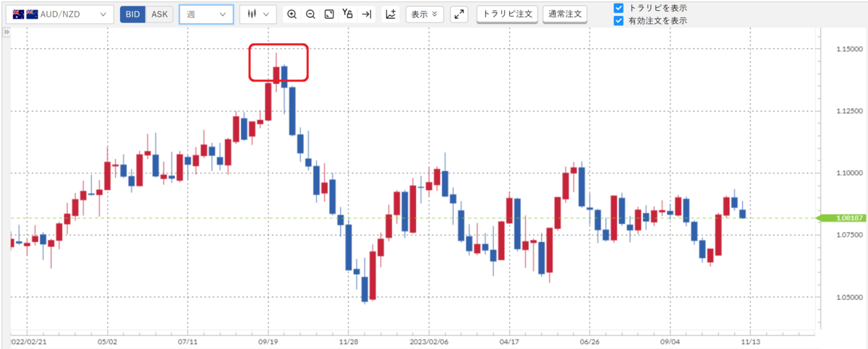Expand the side panel using the » arrow
Screen dimensions: 868x349
pos(6,33)
